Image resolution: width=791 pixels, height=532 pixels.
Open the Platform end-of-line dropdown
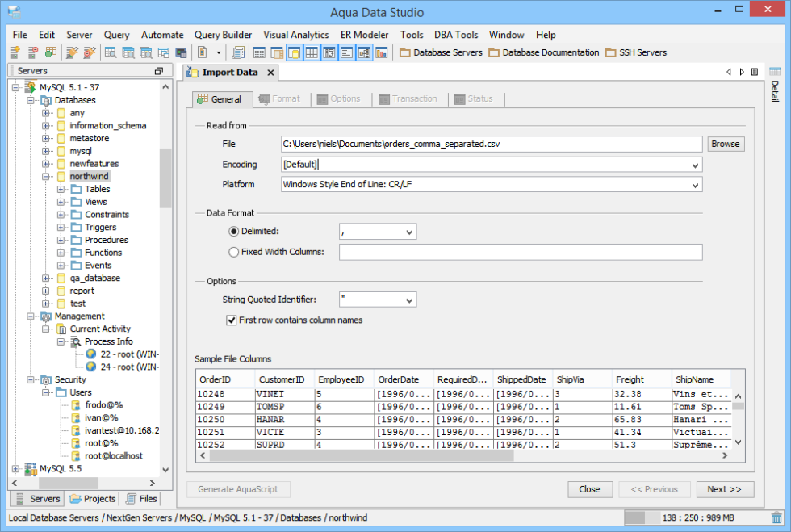(x=696, y=184)
